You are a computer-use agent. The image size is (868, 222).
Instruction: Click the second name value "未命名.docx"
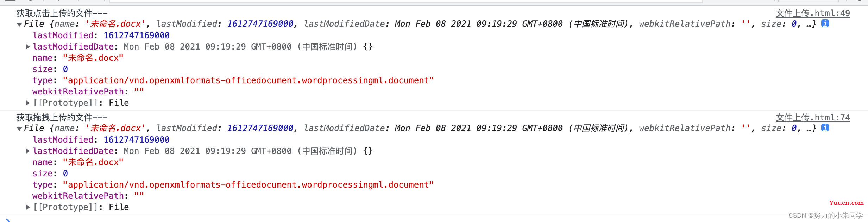click(93, 162)
